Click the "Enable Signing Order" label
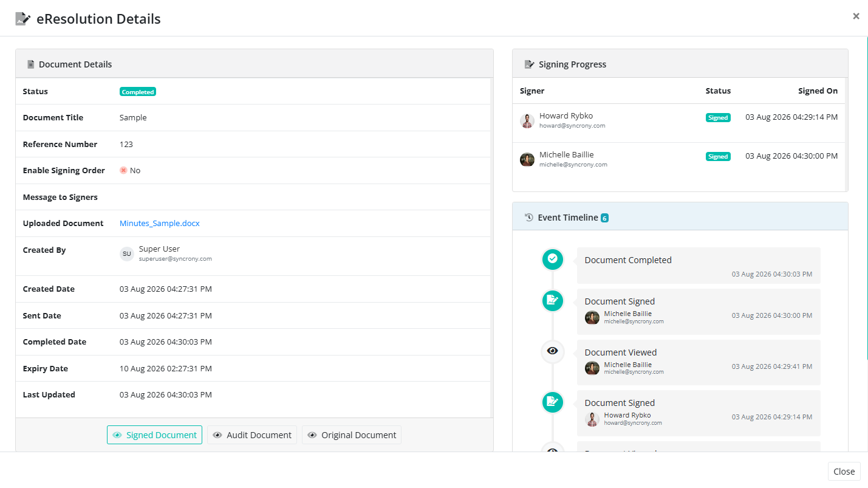The height and width of the screenshot is (488, 868). click(x=64, y=171)
